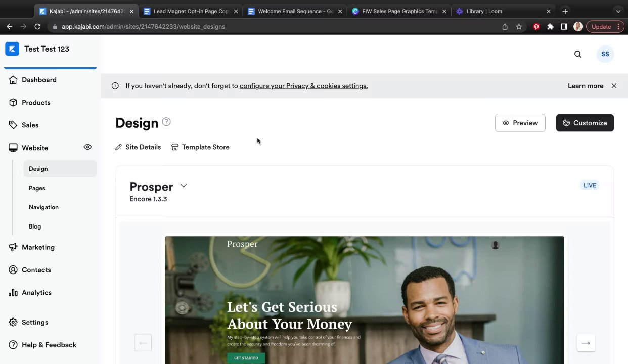Click the Customize button
Image resolution: width=628 pixels, height=364 pixels.
pos(585,123)
